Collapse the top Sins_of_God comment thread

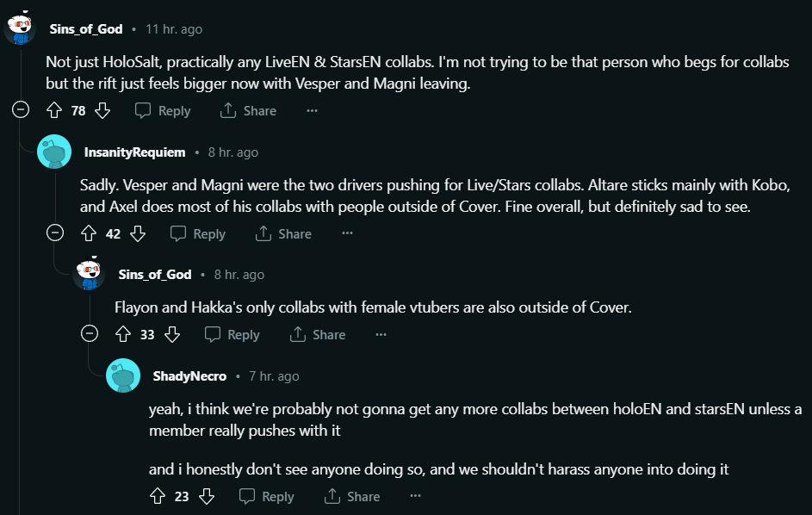click(x=21, y=110)
